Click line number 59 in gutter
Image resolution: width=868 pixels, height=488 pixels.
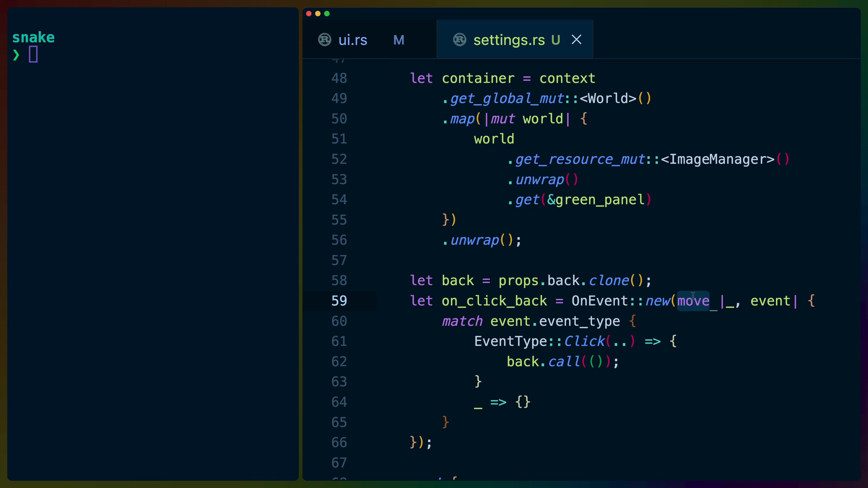339,301
